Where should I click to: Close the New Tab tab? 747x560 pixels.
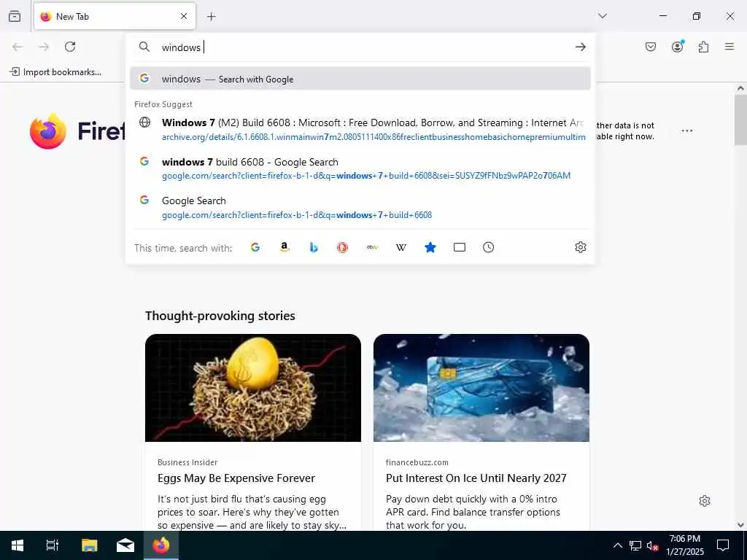(183, 16)
